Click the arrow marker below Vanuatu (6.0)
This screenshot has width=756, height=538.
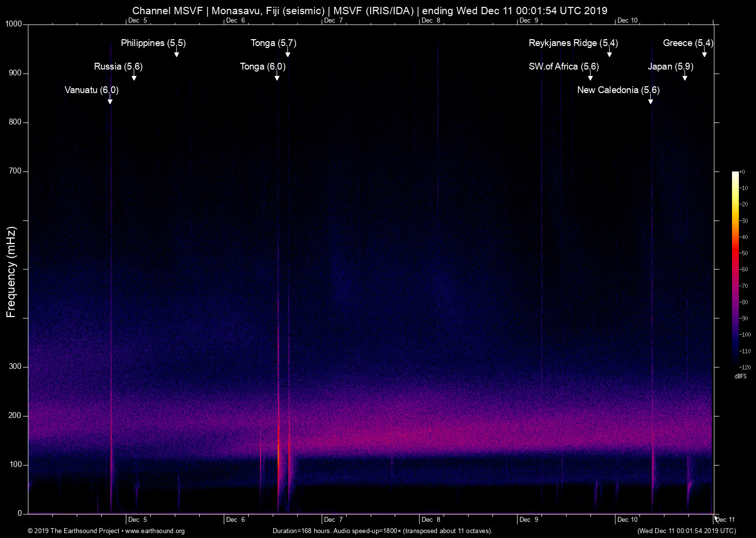pos(110,100)
